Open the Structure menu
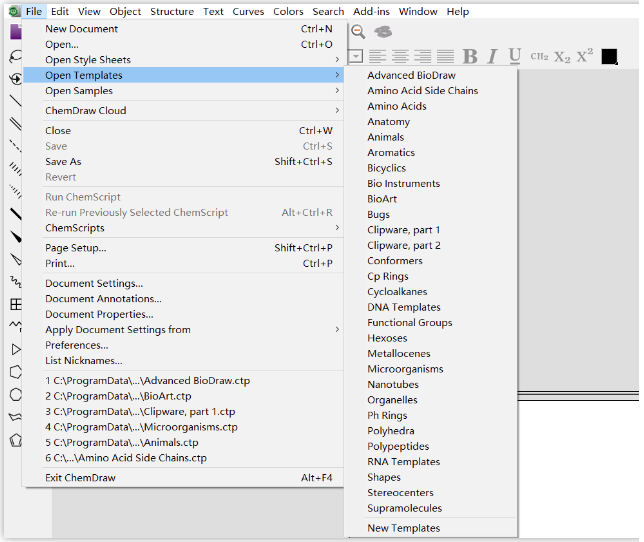644x542 pixels. click(x=172, y=11)
